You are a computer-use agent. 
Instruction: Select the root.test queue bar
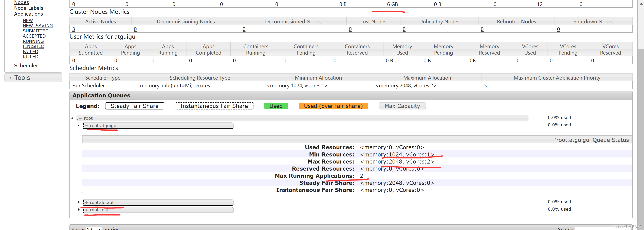click(158, 210)
